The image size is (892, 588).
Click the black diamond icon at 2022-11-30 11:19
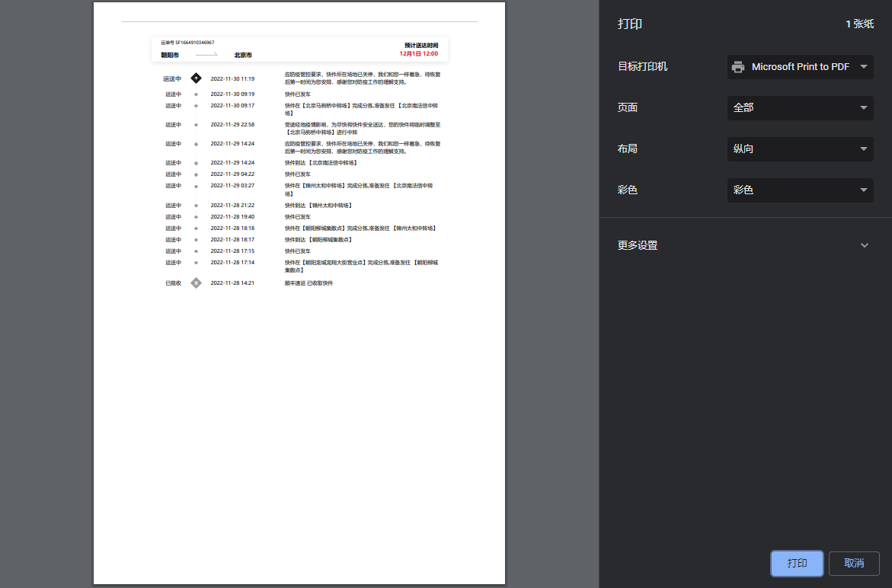196,78
